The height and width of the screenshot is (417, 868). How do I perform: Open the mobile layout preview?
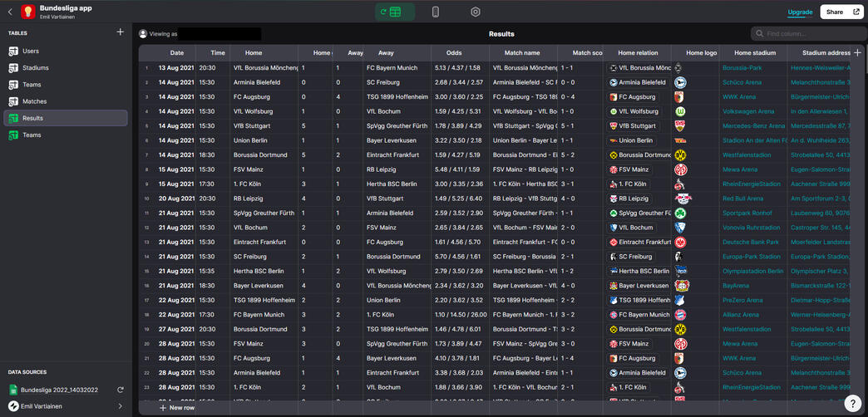click(435, 12)
